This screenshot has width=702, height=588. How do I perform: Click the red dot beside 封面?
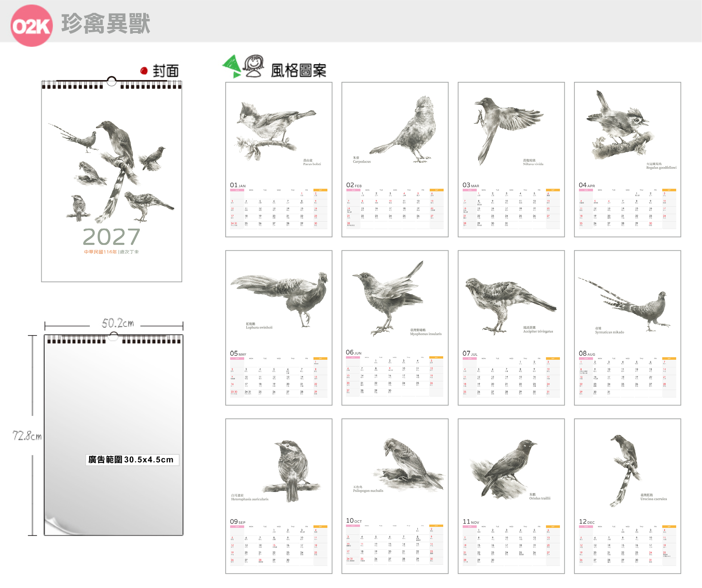pyautogui.click(x=144, y=71)
